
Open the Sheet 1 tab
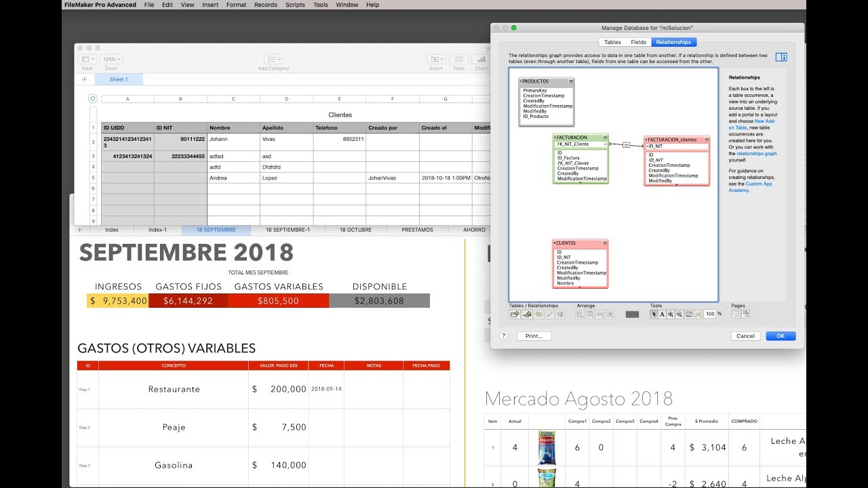pos(119,79)
